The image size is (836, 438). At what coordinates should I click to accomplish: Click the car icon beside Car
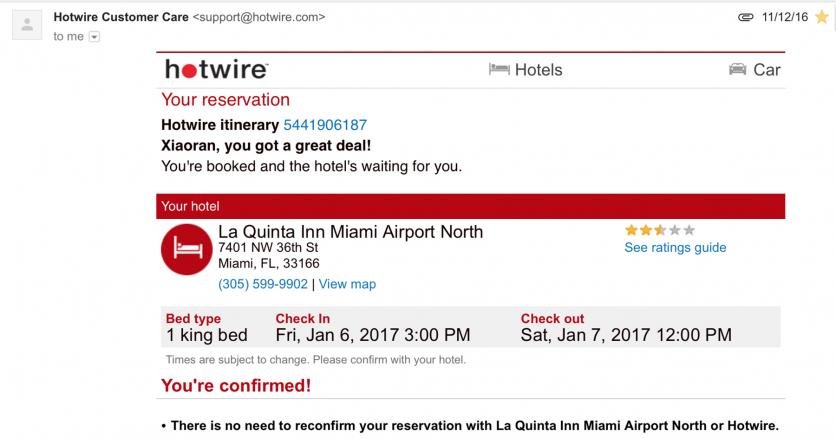point(737,69)
